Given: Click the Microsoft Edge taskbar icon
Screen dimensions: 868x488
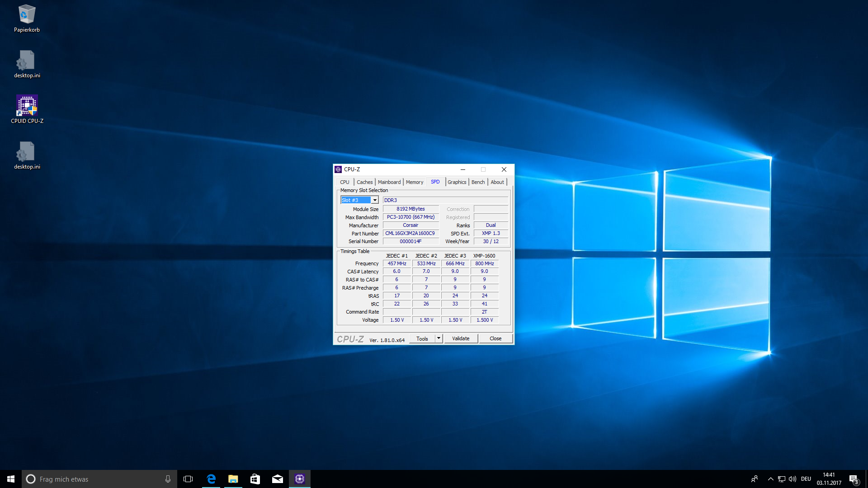Looking at the screenshot, I should 211,479.
